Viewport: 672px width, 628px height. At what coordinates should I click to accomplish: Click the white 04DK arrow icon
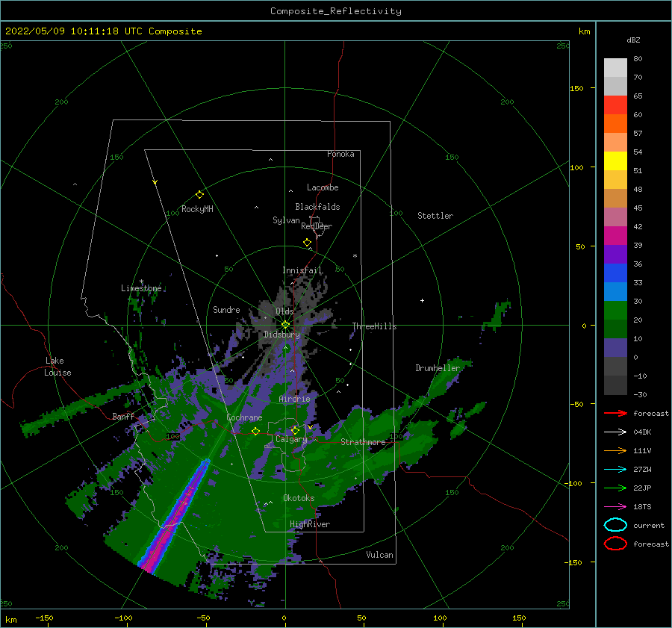coord(615,432)
